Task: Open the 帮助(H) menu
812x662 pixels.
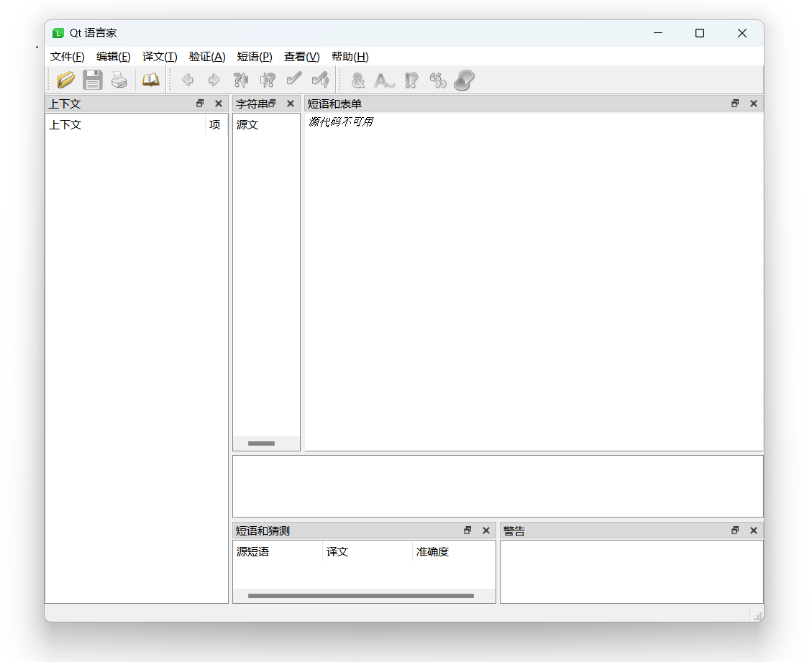Action: tap(350, 56)
